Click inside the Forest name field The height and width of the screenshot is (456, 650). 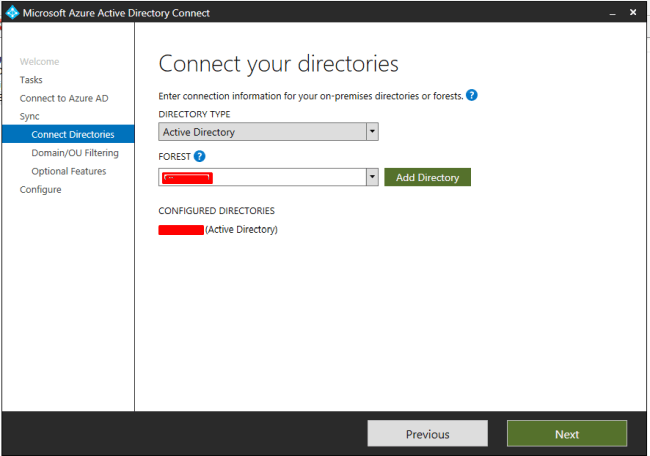262,177
